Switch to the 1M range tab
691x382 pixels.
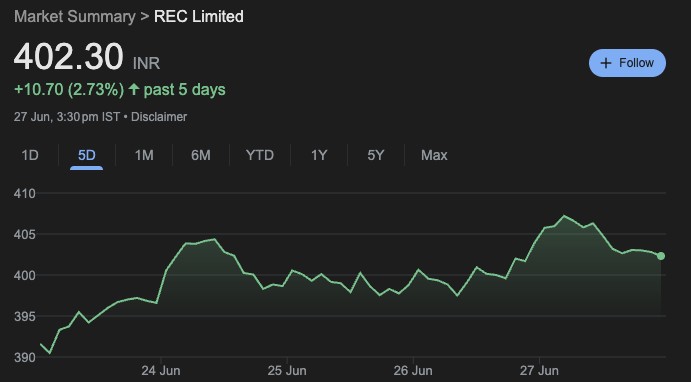click(x=144, y=155)
